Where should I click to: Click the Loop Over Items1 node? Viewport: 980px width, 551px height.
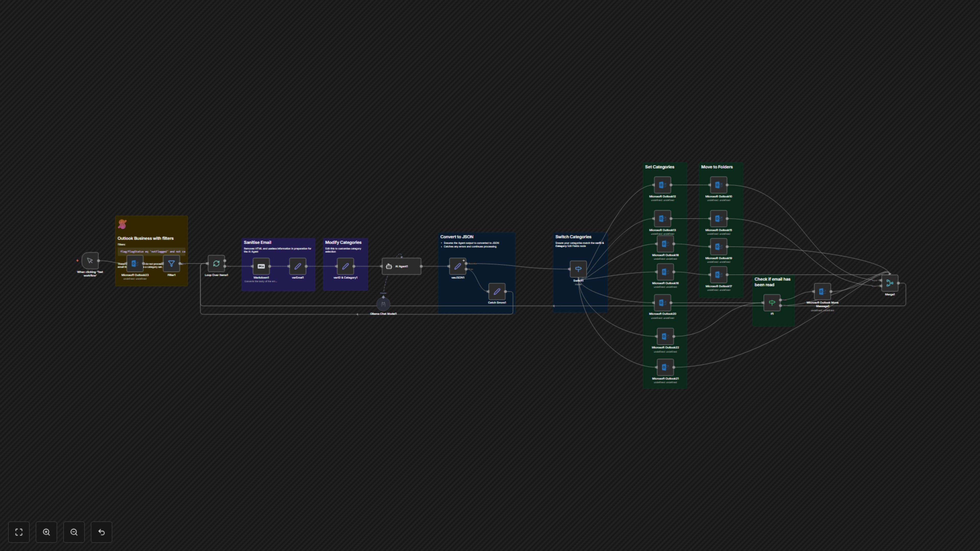pyautogui.click(x=216, y=264)
